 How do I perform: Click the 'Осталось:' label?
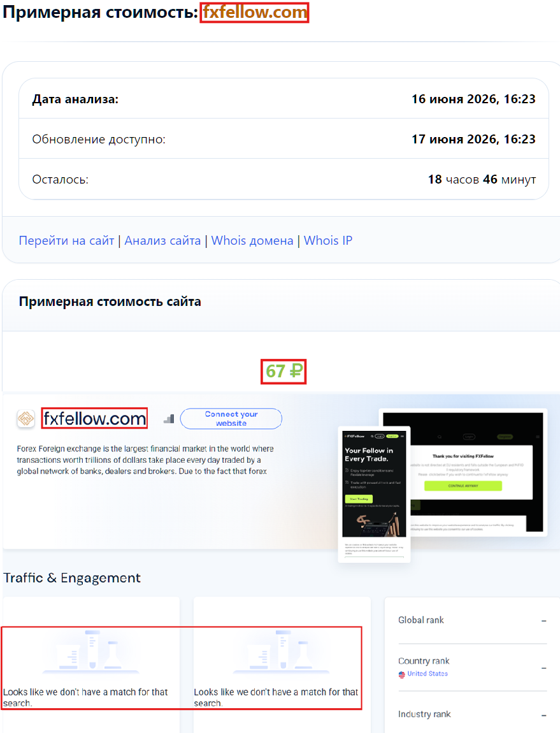tap(61, 180)
